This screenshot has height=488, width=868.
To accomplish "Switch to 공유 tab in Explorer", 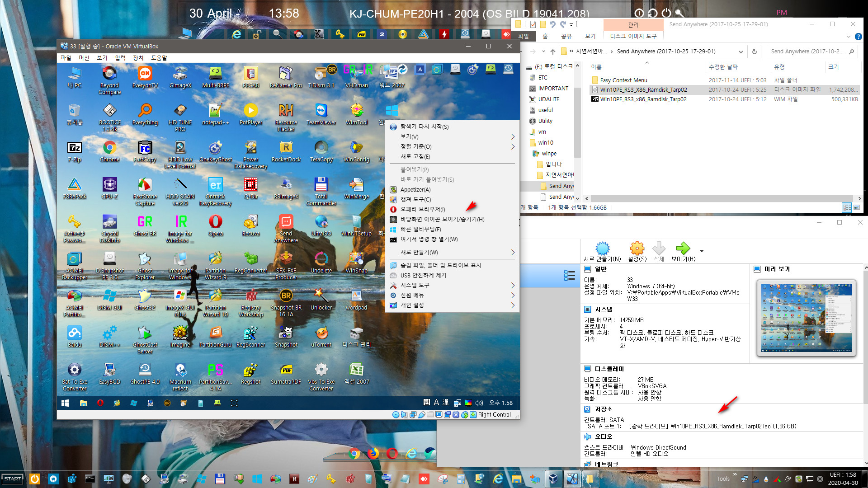I will 566,36.
